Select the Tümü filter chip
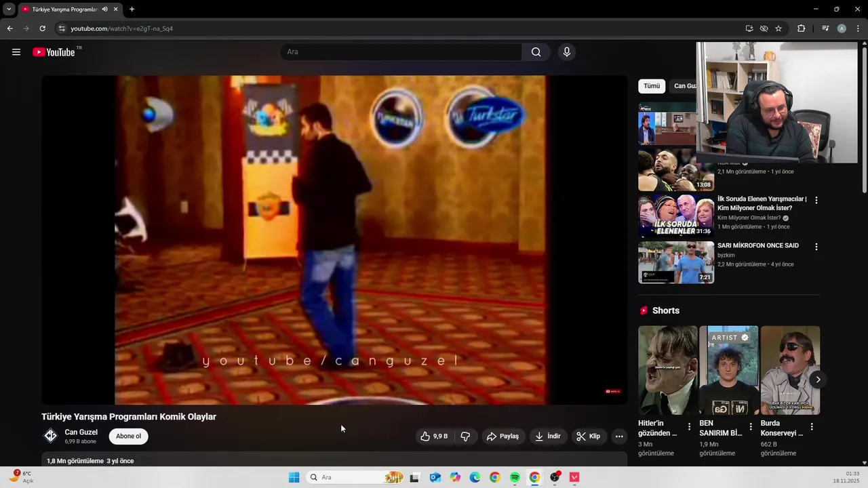 coord(652,86)
